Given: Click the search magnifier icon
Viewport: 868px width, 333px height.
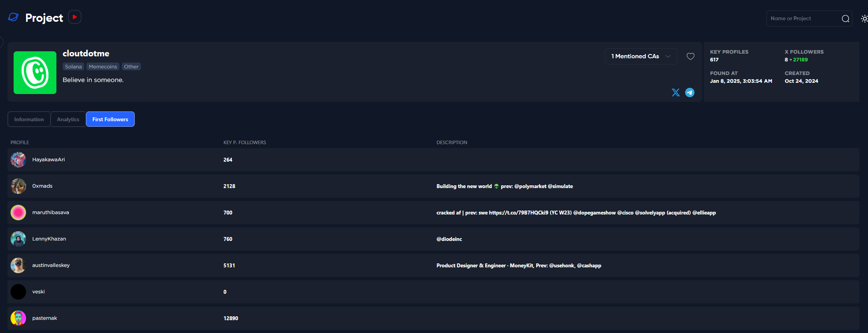Looking at the screenshot, I should (845, 19).
